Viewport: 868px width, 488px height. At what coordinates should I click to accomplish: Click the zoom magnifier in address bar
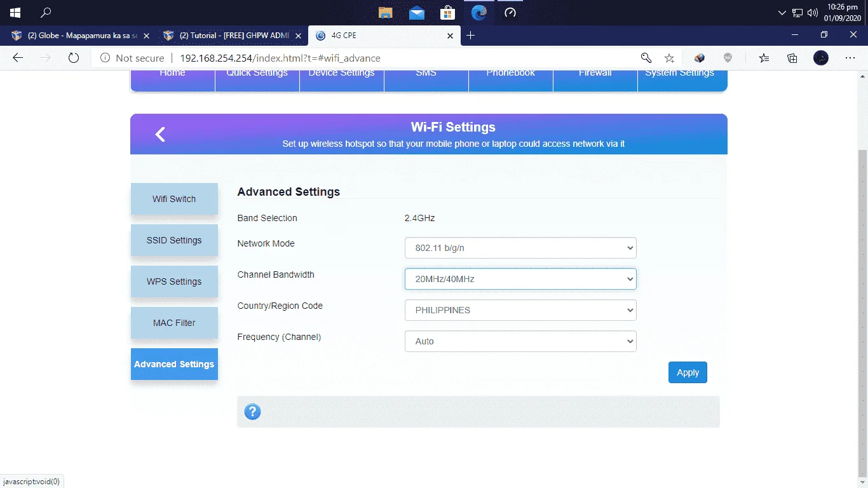(646, 58)
